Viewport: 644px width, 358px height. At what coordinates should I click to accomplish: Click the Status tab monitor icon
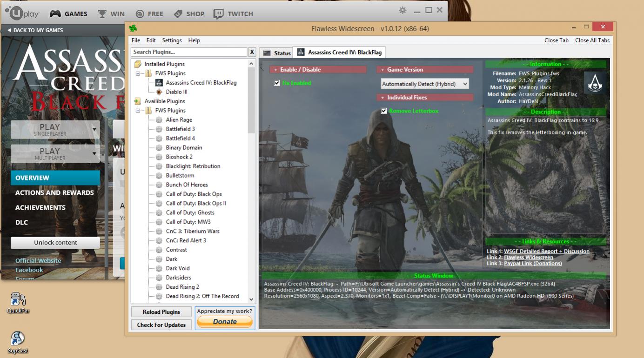(267, 53)
